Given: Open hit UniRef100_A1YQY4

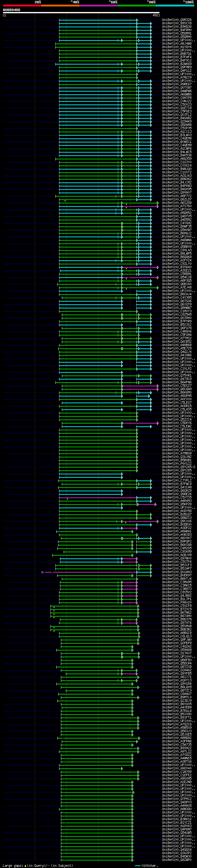Looking at the screenshot, I should click(x=177, y=47).
